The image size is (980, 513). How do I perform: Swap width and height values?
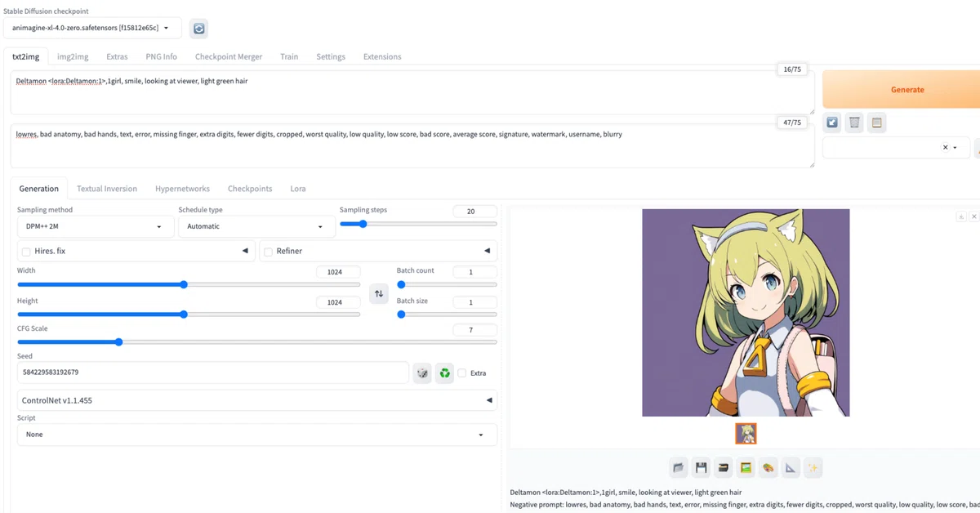pos(378,293)
